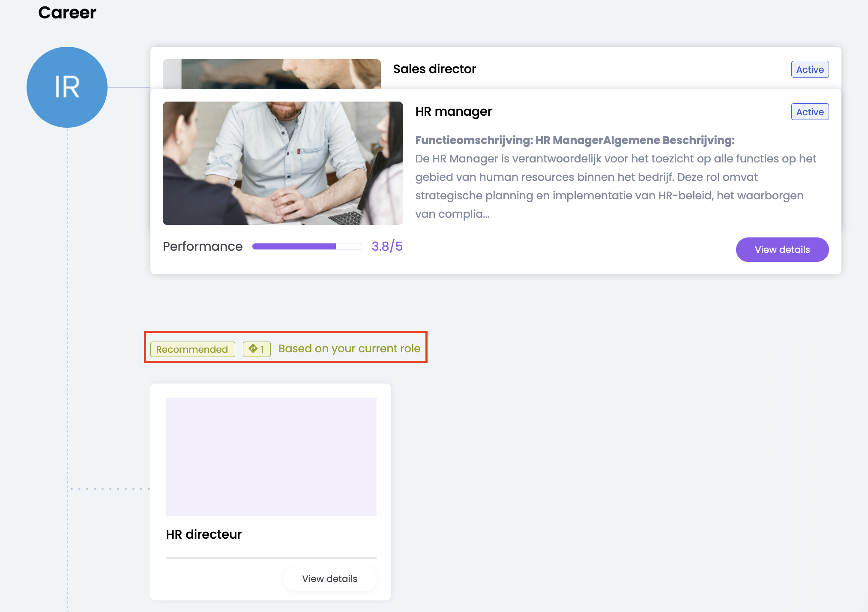Click the Active badge on HR manager
Image resolution: width=868 pixels, height=612 pixels.
(809, 112)
